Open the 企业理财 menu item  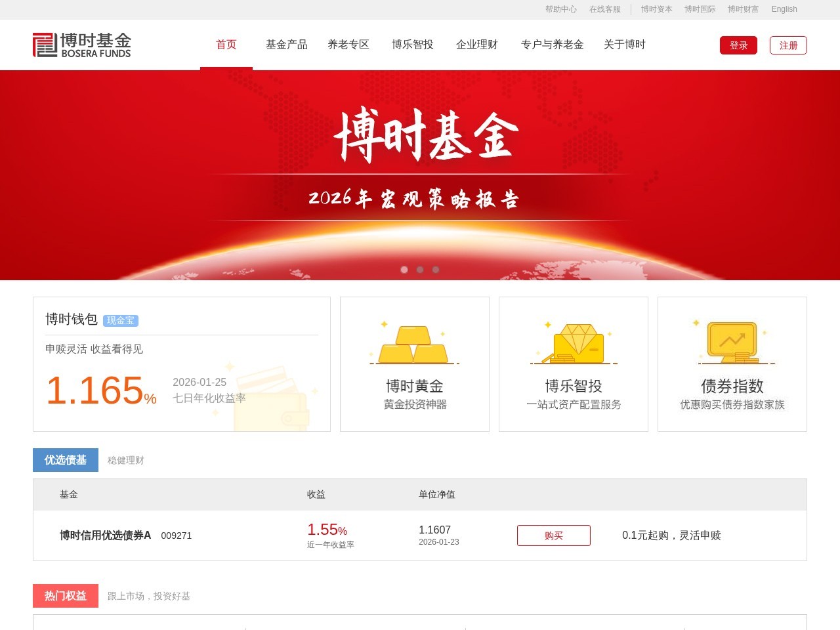click(477, 45)
